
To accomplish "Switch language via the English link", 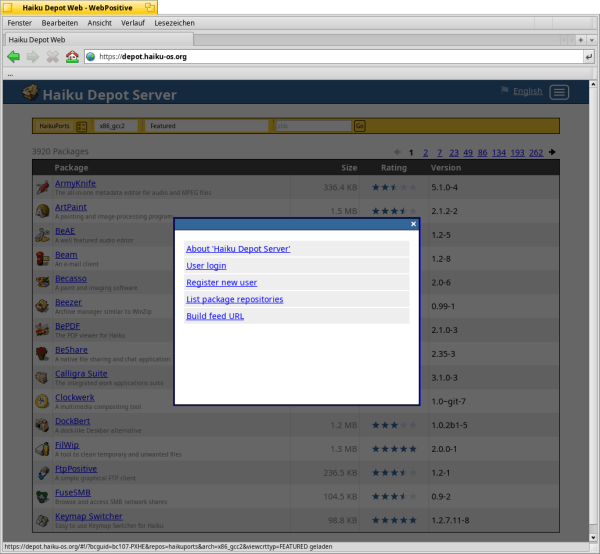I will [x=527, y=92].
